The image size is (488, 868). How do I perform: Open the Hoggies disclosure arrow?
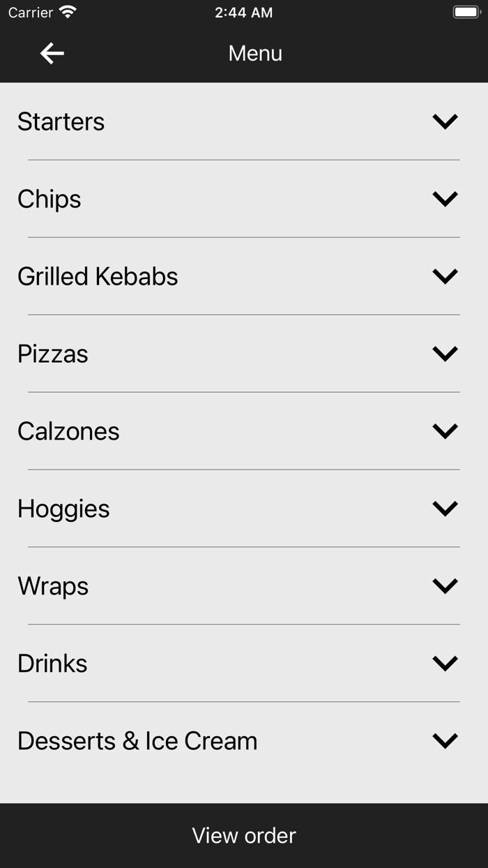click(x=445, y=508)
